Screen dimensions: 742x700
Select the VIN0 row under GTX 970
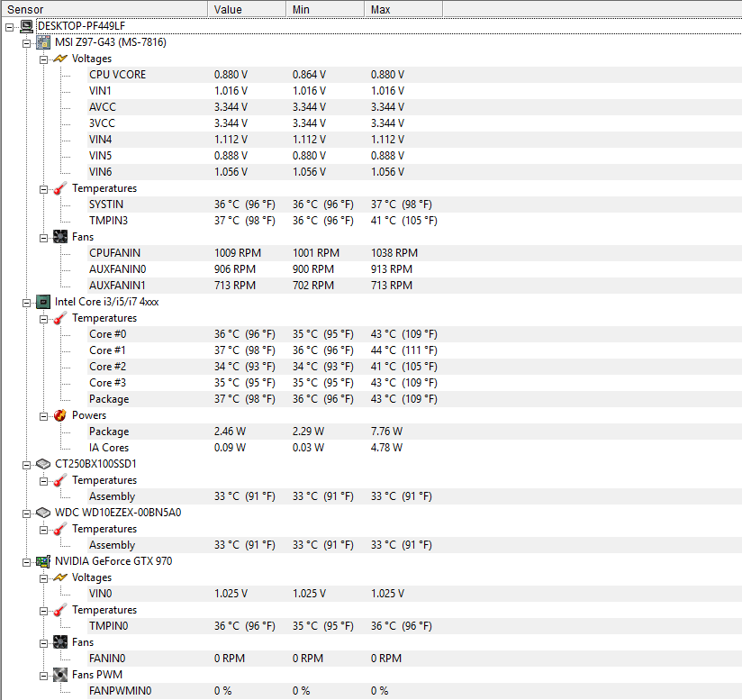pos(414,594)
